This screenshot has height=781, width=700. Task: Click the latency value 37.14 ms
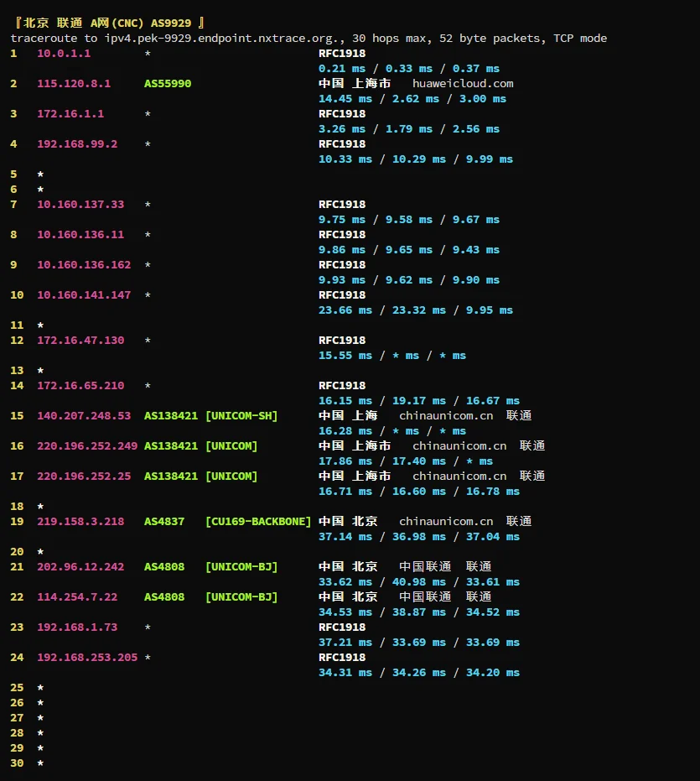click(345, 537)
